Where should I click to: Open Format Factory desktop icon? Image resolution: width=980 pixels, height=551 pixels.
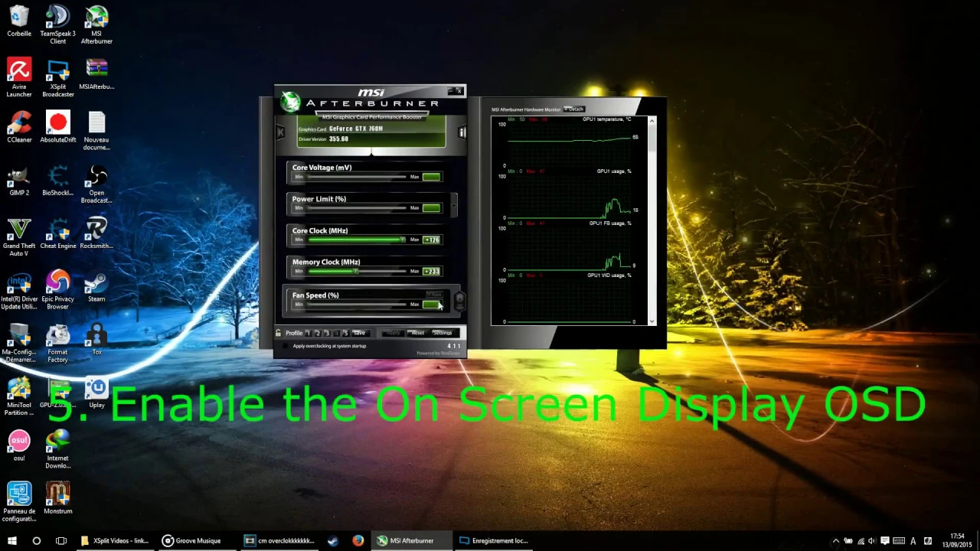(x=58, y=344)
